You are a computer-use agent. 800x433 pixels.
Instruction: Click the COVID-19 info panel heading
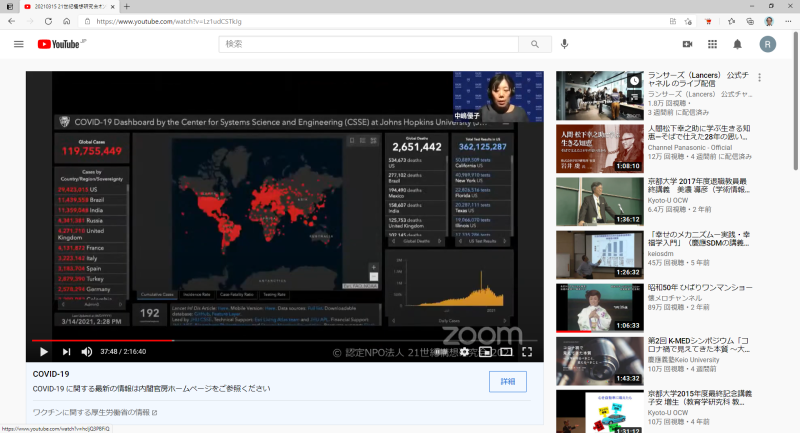(51, 374)
